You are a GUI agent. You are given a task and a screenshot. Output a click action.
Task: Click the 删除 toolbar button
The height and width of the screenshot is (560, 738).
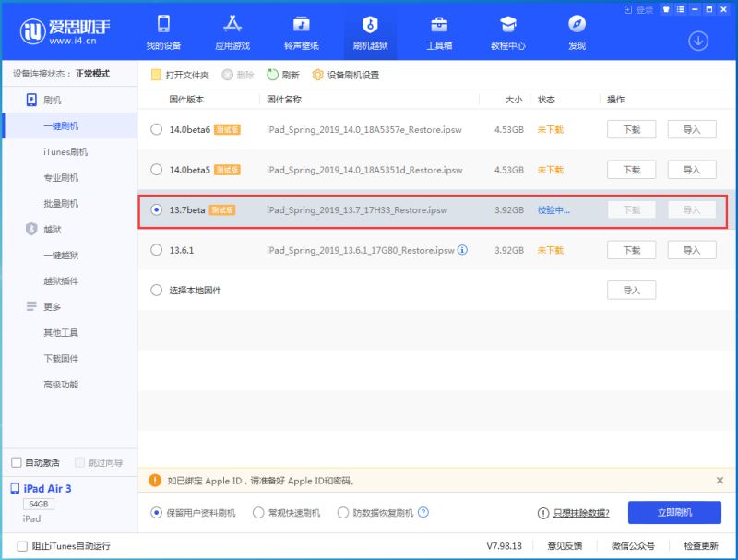238,75
